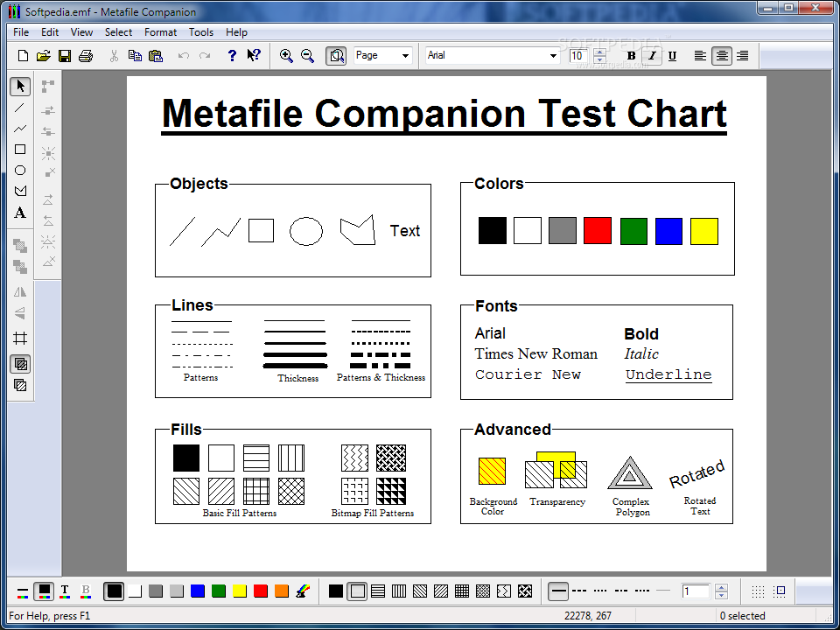Click the Paste clipboard icon
The image size is (840, 630).
pyautogui.click(x=156, y=56)
